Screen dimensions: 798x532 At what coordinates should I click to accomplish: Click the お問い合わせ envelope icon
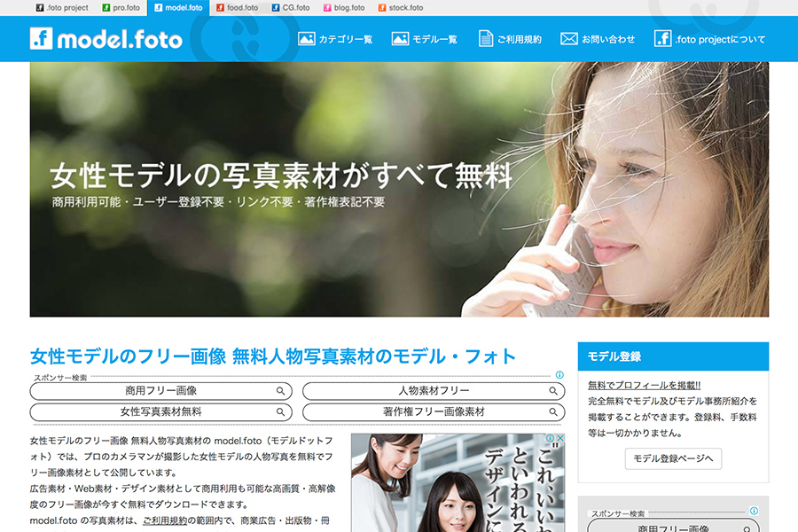coord(569,39)
